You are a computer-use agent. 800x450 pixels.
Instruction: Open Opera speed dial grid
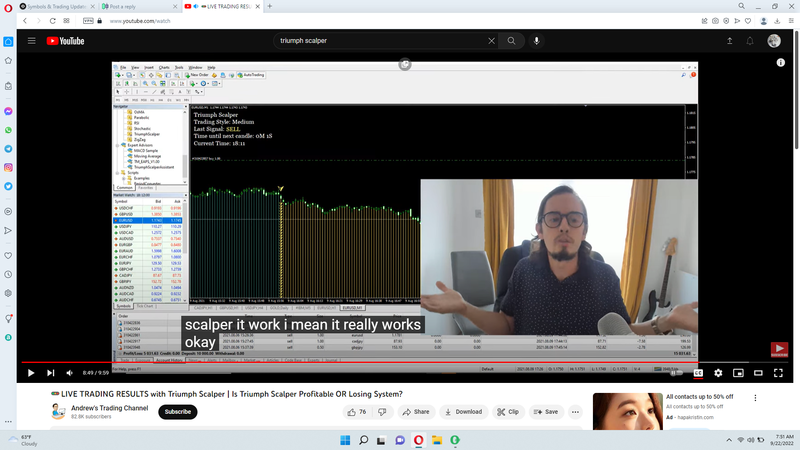click(x=66, y=21)
